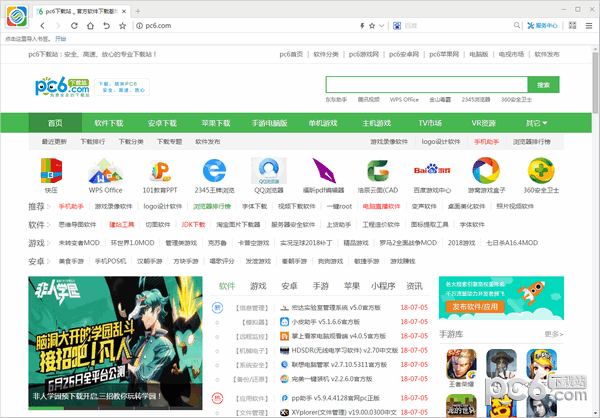Click the 发布软件/应用 orange button

point(475,307)
